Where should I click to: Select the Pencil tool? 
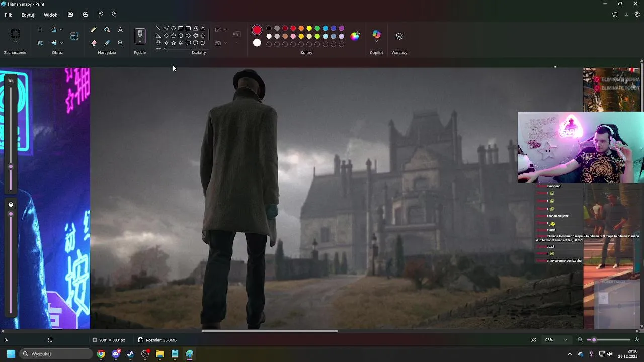94,30
